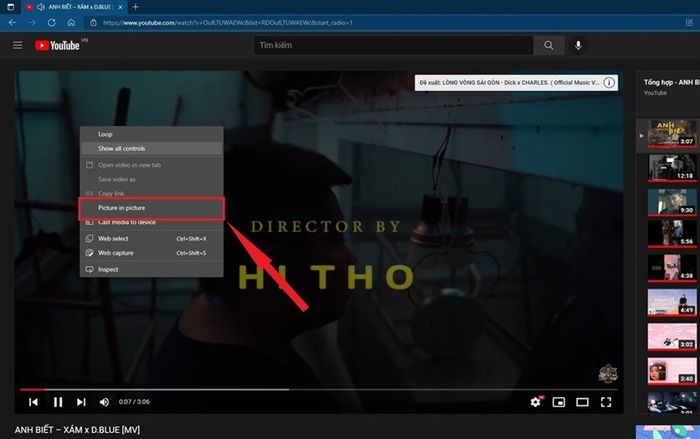Select Show all controls in the context menu
Screen dimensions: 700x439
151,148
